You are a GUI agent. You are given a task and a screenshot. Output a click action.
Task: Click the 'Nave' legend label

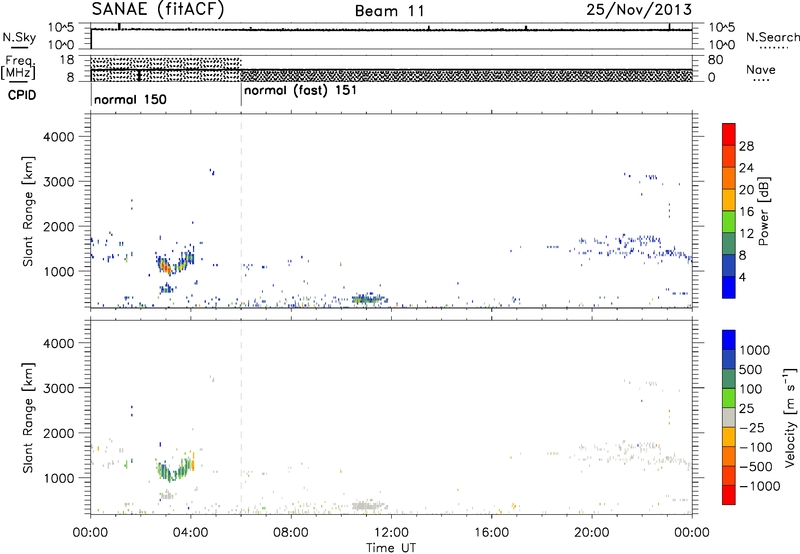click(x=760, y=69)
